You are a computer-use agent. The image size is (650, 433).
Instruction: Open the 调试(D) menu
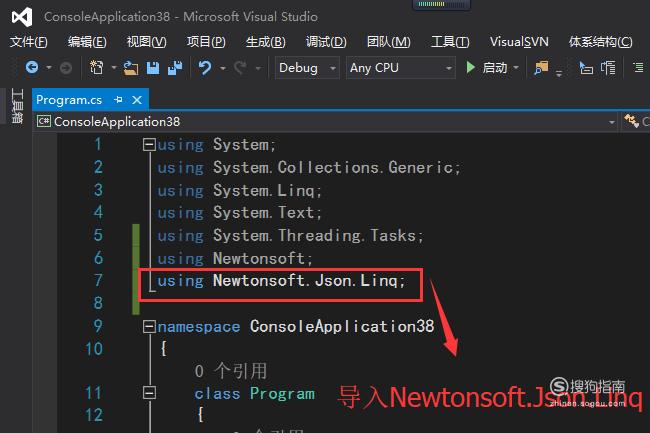pyautogui.click(x=326, y=42)
